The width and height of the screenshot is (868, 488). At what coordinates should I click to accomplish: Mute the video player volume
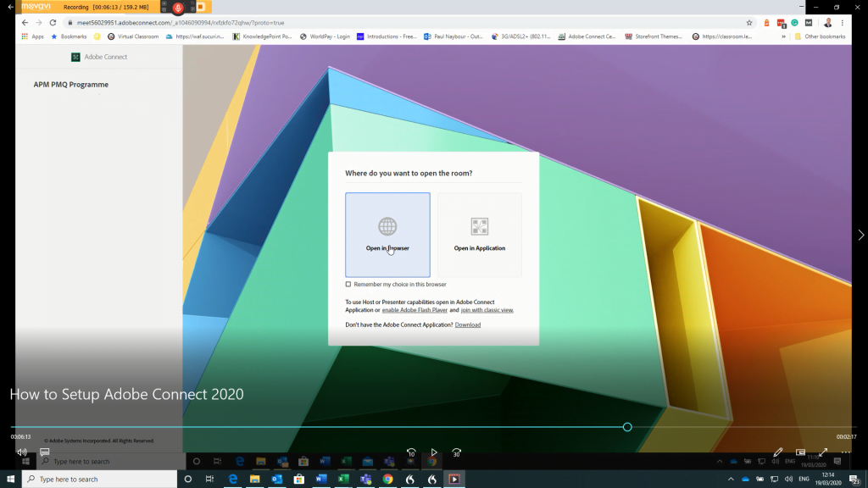(x=21, y=452)
